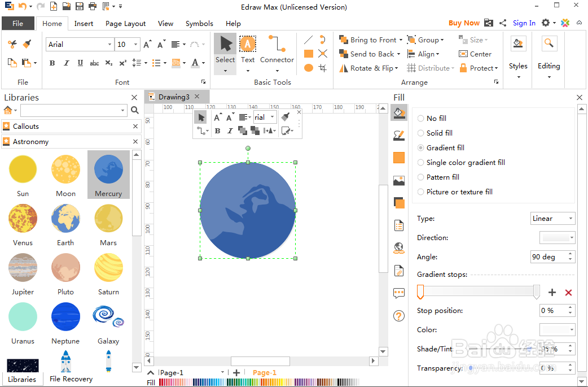Select the Earth shape thumbnail
Image resolution: width=588 pixels, height=387 pixels.
point(65,219)
